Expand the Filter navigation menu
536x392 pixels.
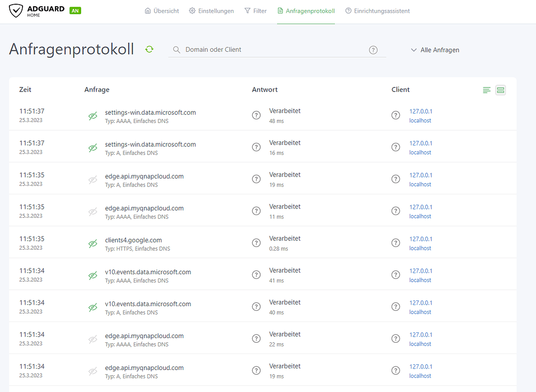tap(255, 11)
